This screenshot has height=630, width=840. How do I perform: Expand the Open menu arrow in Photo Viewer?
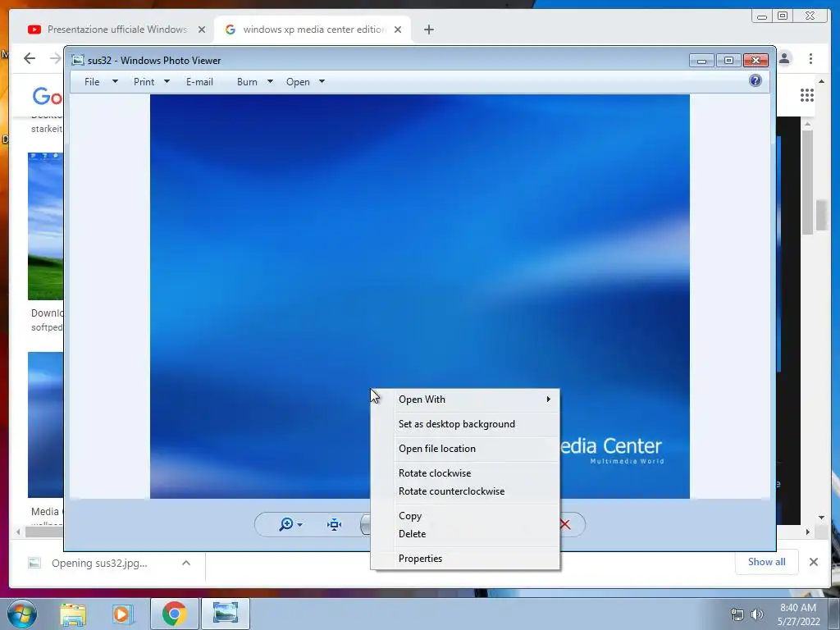(x=322, y=81)
